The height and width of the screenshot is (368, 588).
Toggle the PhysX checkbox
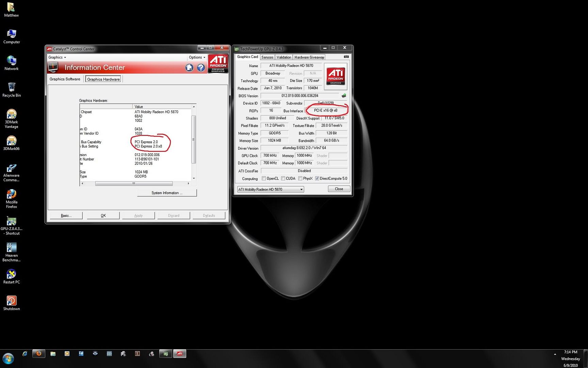click(x=300, y=179)
